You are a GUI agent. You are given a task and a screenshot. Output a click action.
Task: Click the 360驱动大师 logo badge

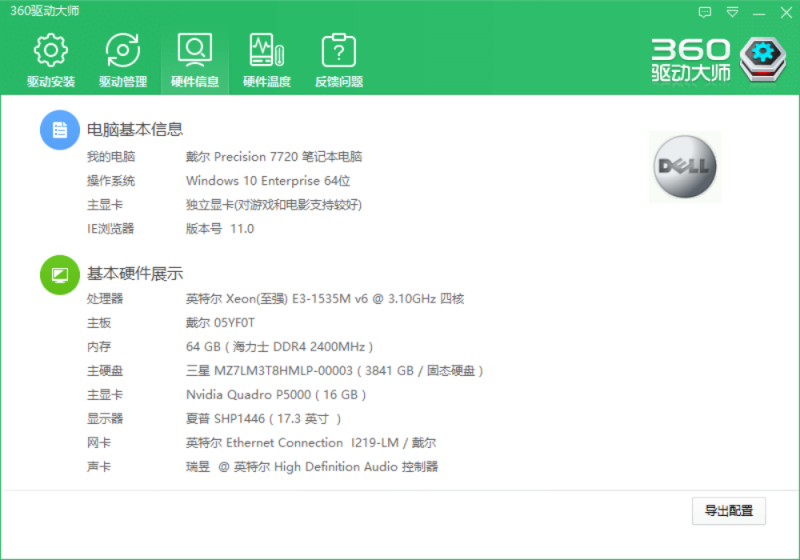coord(763,59)
